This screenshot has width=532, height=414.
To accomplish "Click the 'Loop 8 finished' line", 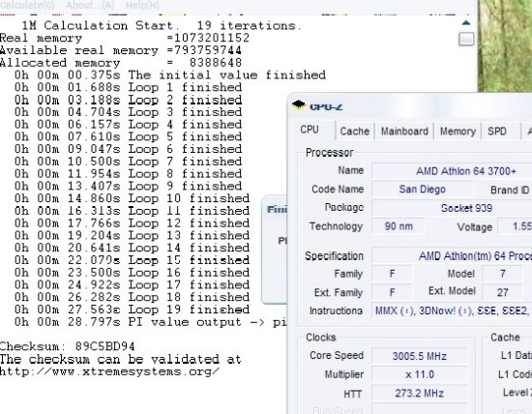I will [x=129, y=174].
